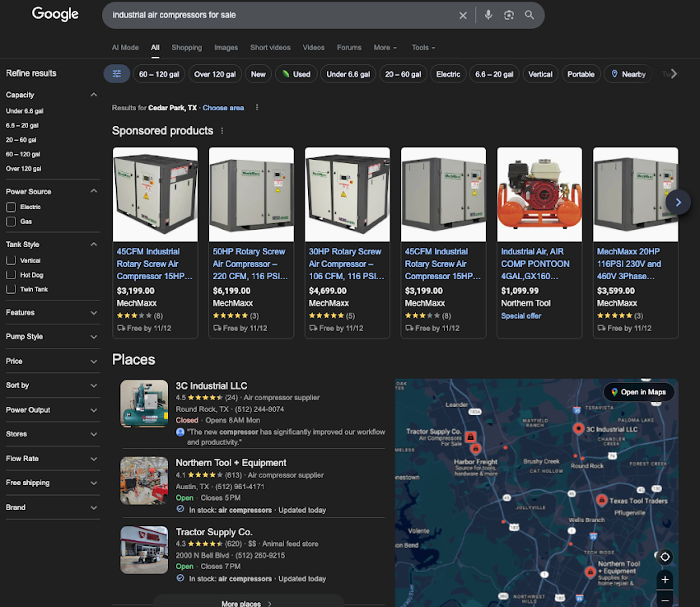Switch to AI Mode tab
Viewport: 700px width, 607px height.
pyautogui.click(x=125, y=47)
